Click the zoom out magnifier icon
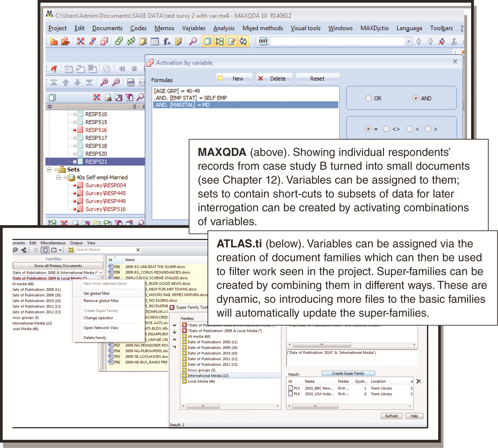The width and height of the screenshot is (498, 448). click(116, 82)
